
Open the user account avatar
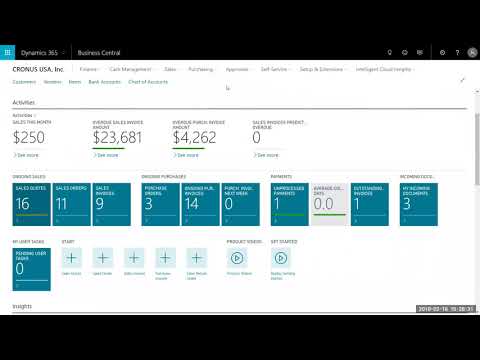coord(472,52)
